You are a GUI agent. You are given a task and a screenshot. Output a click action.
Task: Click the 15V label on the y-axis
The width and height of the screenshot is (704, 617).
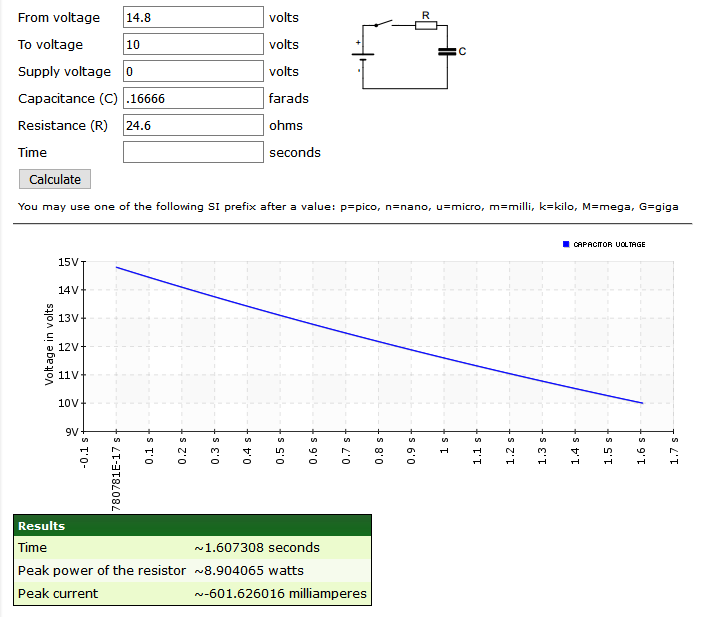click(69, 262)
